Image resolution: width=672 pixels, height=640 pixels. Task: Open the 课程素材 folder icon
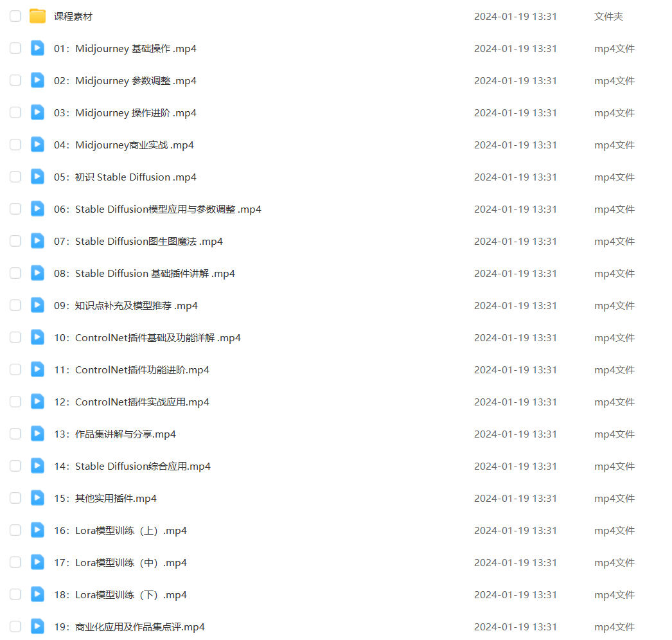38,16
